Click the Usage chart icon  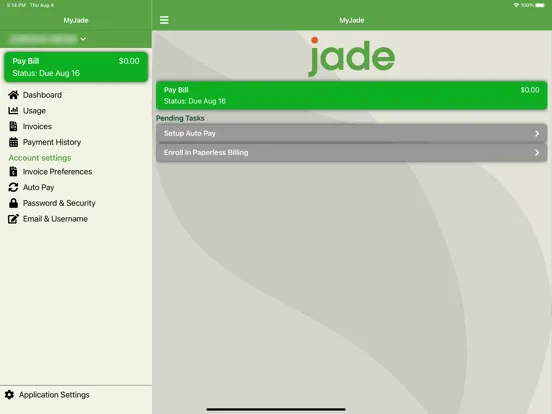click(x=13, y=111)
